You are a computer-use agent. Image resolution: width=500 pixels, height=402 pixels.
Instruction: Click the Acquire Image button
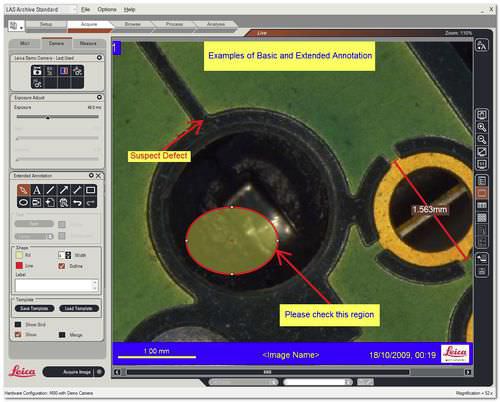74,372
